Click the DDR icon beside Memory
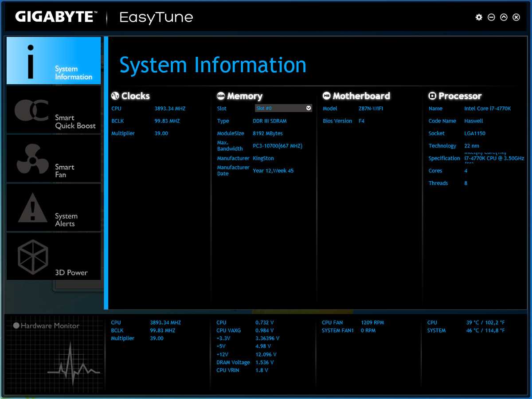The height and width of the screenshot is (399, 532). (x=221, y=96)
